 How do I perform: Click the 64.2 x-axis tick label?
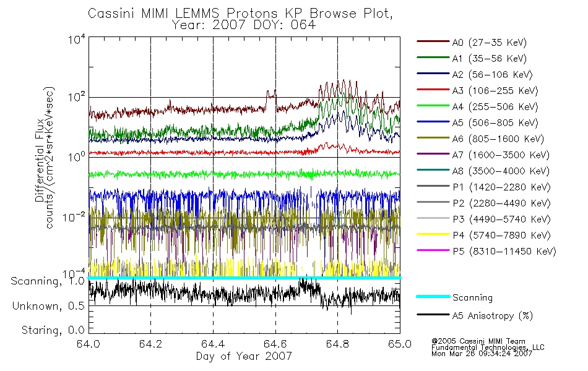(151, 344)
